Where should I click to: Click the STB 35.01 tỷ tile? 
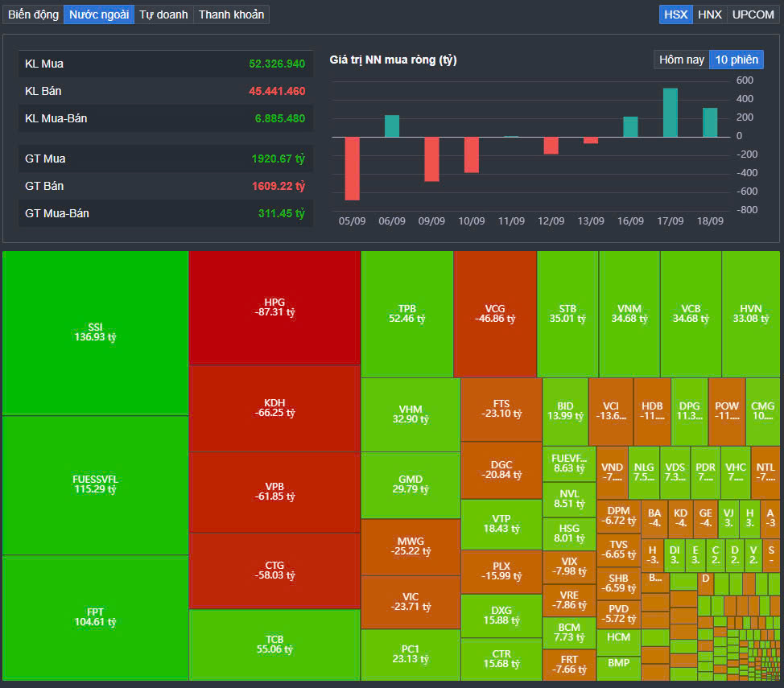coord(567,314)
